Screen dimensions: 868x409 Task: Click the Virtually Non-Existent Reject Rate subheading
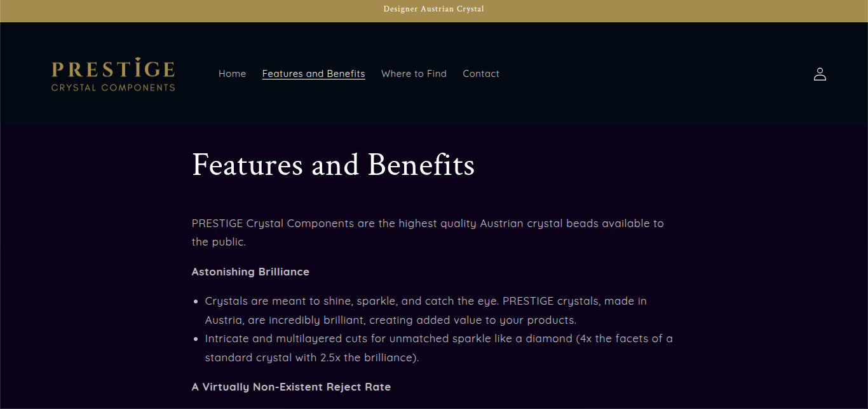[x=291, y=387]
